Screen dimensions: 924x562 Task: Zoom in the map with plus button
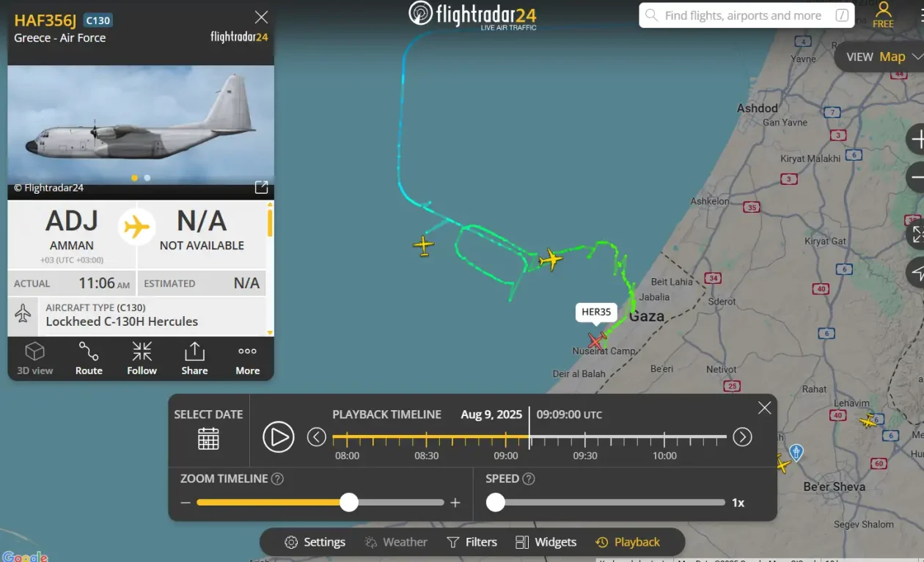[917, 139]
